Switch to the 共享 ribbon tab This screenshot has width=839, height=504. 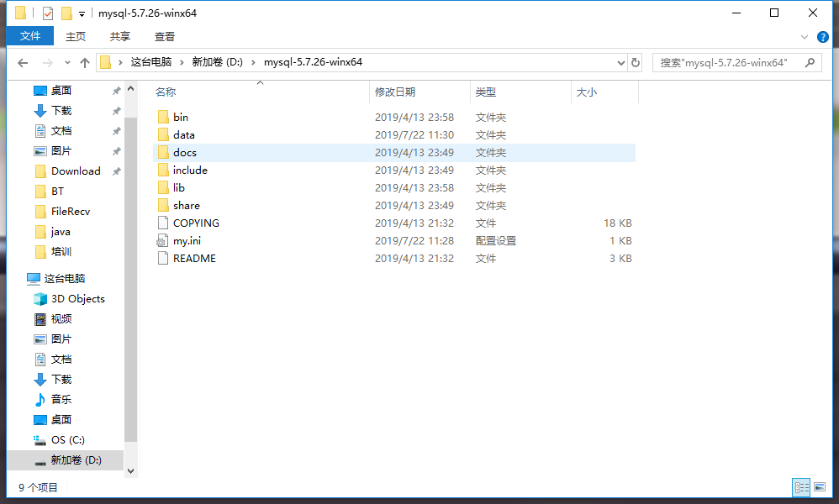(120, 36)
